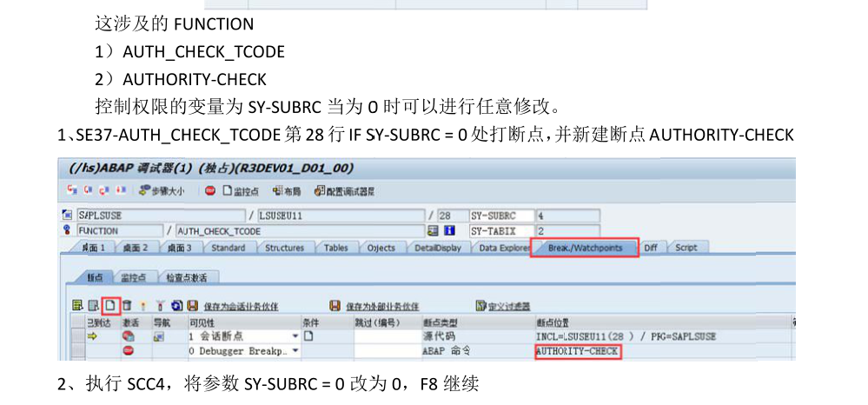The image size is (868, 405).
Task: Click the return (step out) debugger icon
Action: point(104,190)
